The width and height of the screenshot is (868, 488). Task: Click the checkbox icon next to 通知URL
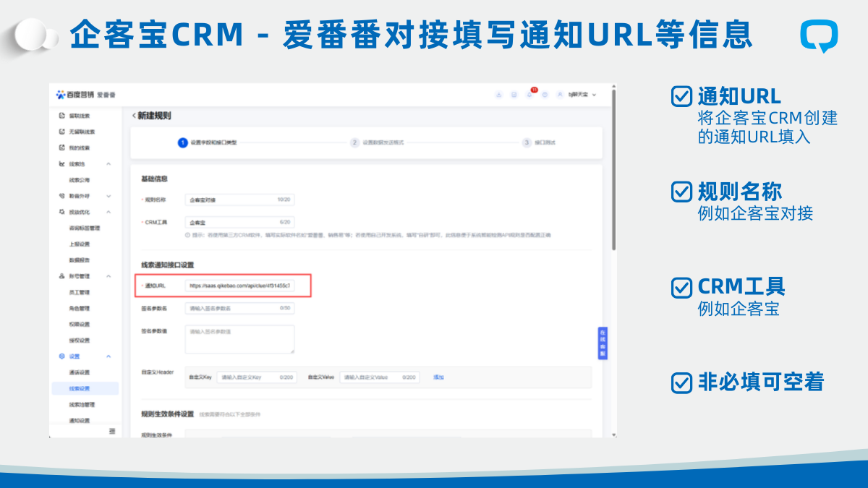[681, 96]
